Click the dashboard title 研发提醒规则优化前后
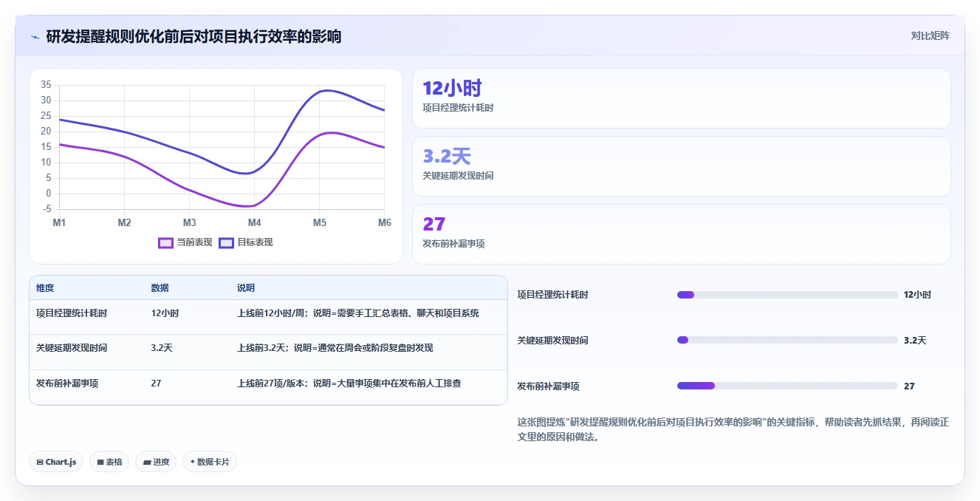 tap(194, 36)
